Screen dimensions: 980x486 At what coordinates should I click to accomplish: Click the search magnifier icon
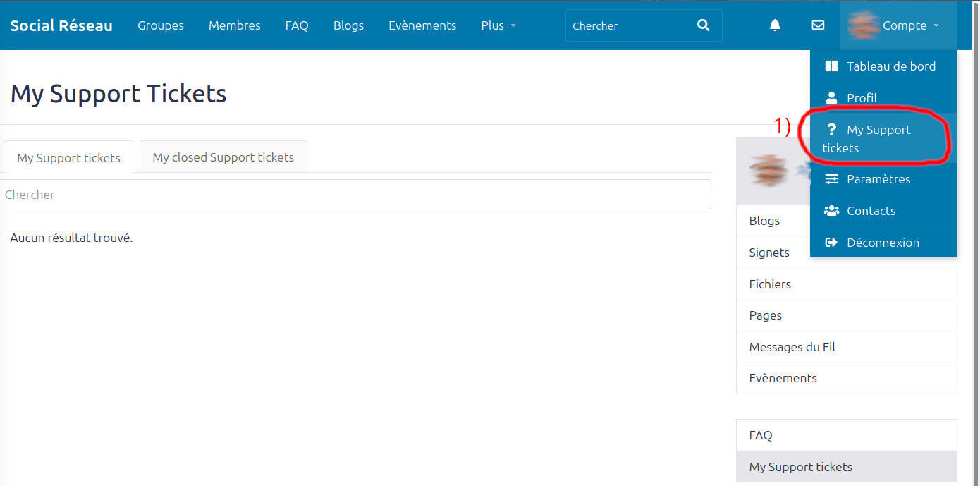point(703,25)
